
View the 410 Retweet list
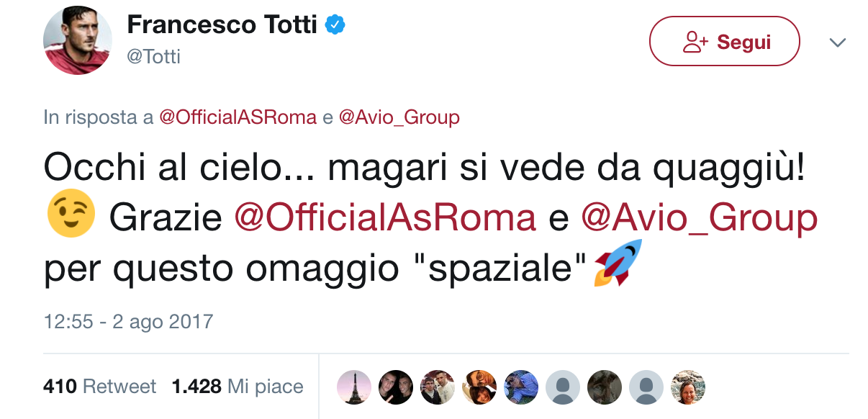point(99,387)
